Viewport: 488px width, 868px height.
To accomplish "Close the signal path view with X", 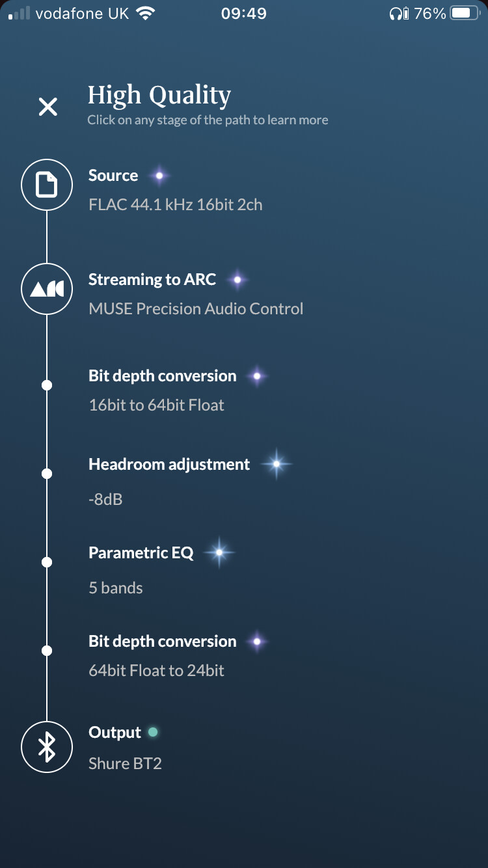I will pos(48,107).
